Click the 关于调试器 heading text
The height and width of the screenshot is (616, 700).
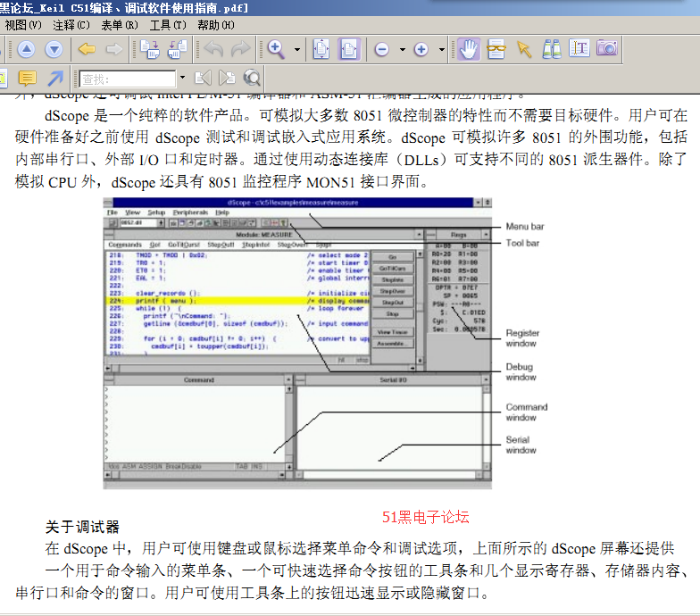point(82,527)
